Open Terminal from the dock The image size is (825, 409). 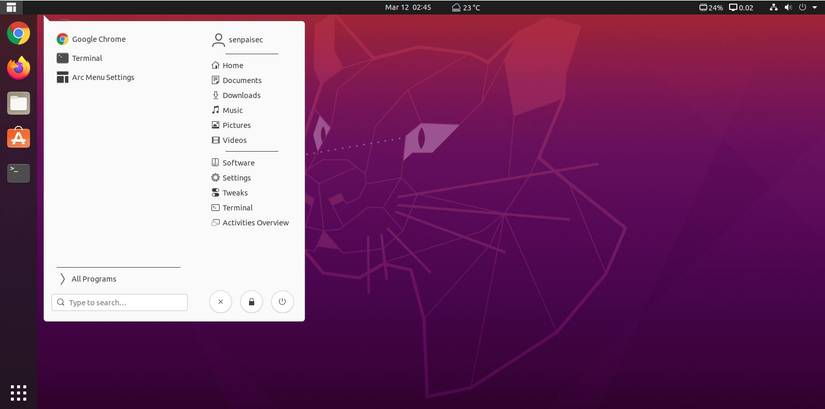(x=18, y=173)
